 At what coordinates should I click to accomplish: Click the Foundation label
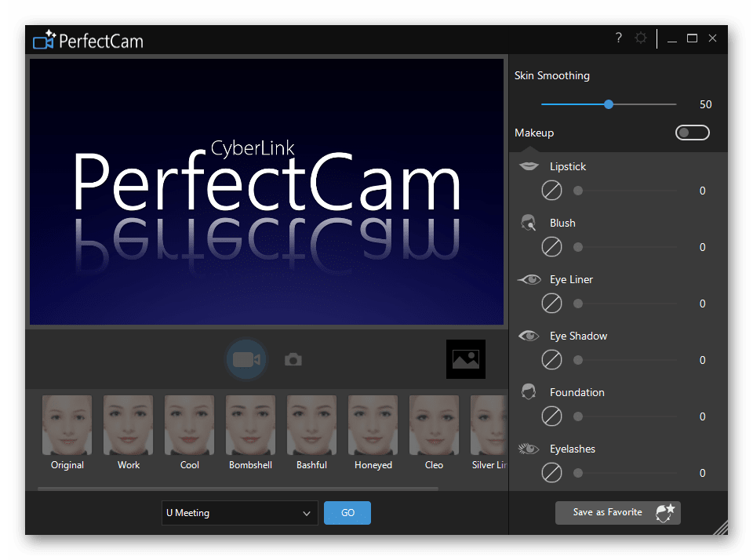coord(577,392)
